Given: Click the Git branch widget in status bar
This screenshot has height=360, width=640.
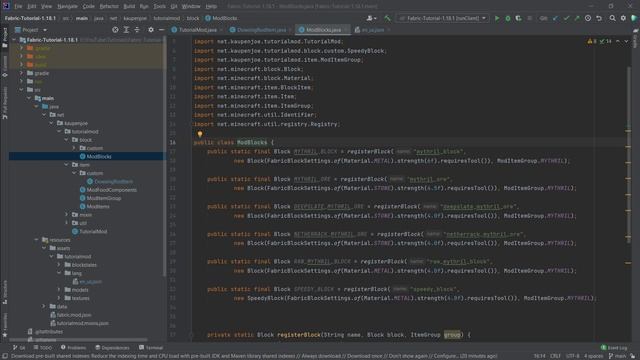Looking at the screenshot, I should [x=618, y=356].
